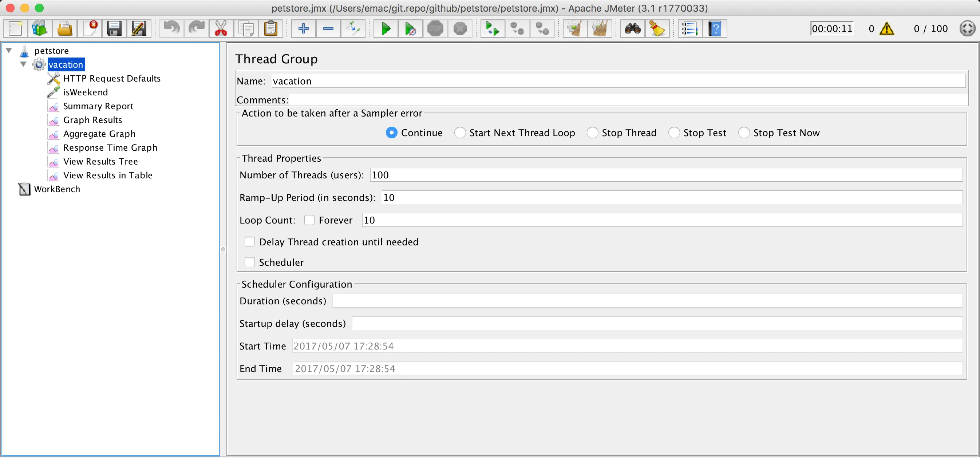
Task: Enable the Forever loop checkbox
Action: pyautogui.click(x=309, y=220)
